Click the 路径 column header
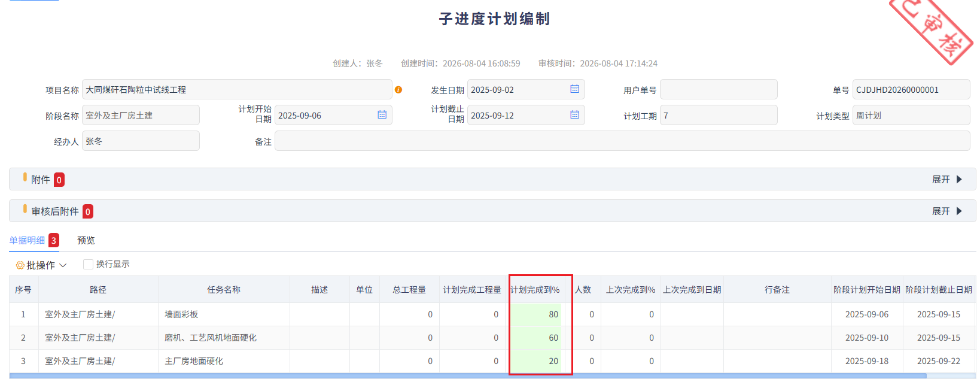This screenshot has height=382, width=980. [98, 290]
